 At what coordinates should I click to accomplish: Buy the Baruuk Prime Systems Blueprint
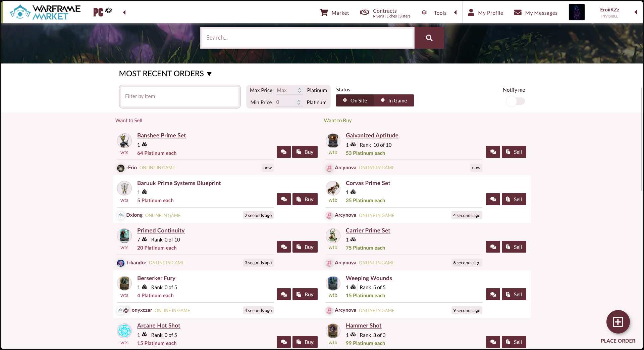pos(305,199)
